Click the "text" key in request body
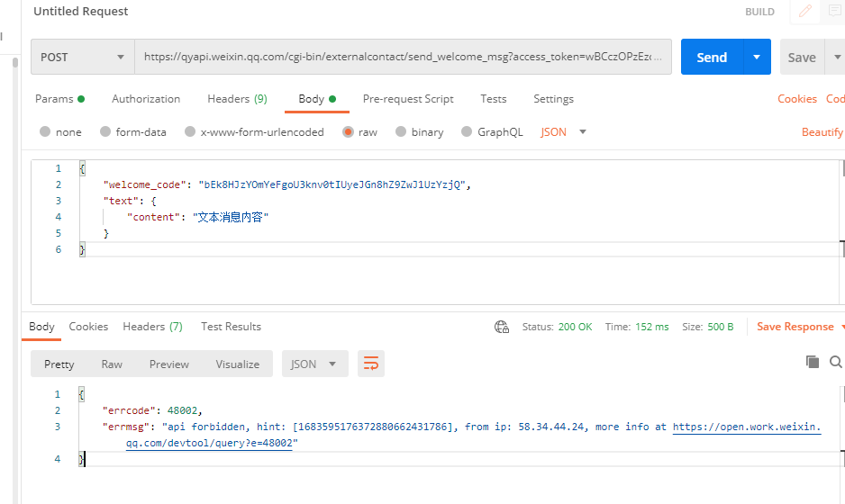 [x=121, y=201]
